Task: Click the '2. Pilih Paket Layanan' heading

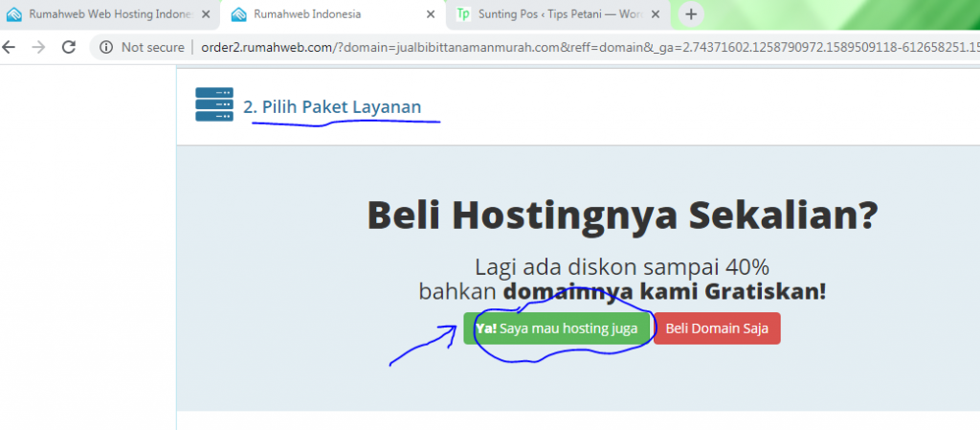Action: coord(332,107)
